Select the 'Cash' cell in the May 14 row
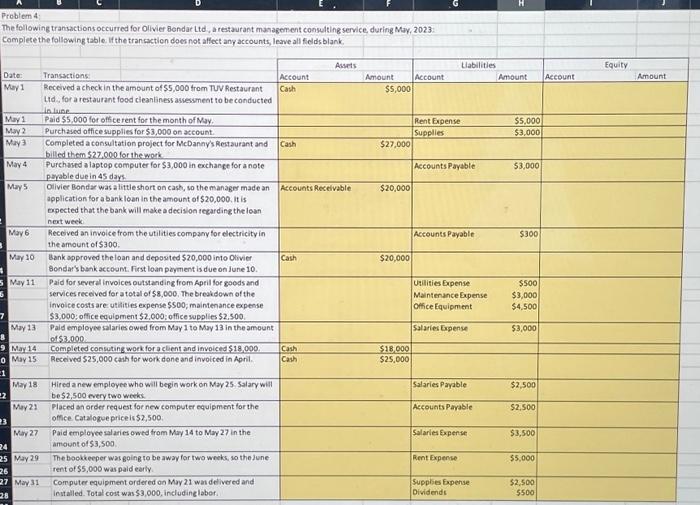The width and height of the screenshot is (700, 505). pos(289,349)
